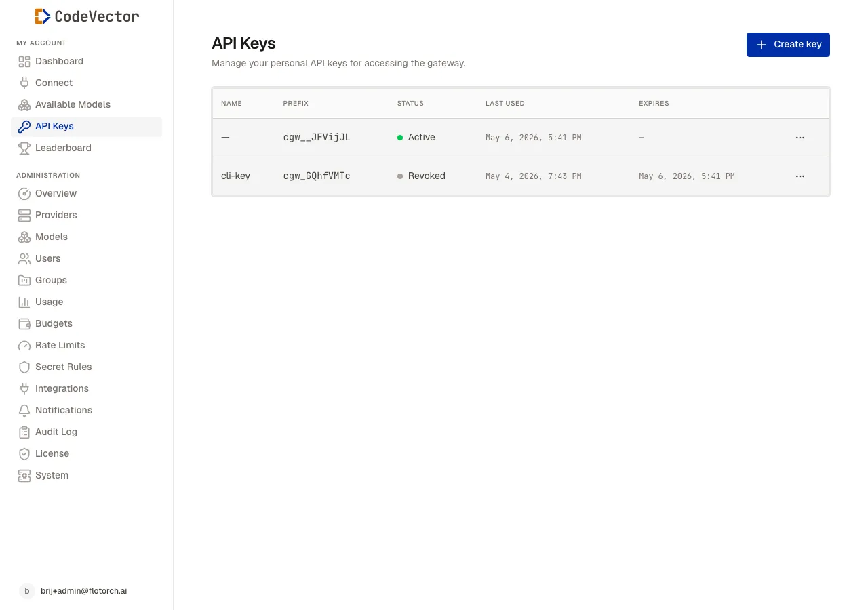Click the administration Models cubes icon
Viewport: 868px width, 610px height.
(24, 237)
